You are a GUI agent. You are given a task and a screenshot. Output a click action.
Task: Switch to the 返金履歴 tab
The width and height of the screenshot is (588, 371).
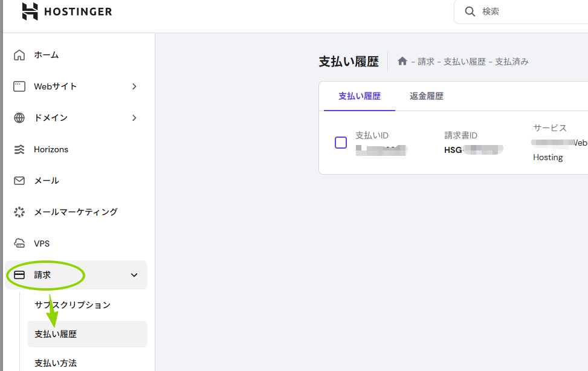pos(426,95)
